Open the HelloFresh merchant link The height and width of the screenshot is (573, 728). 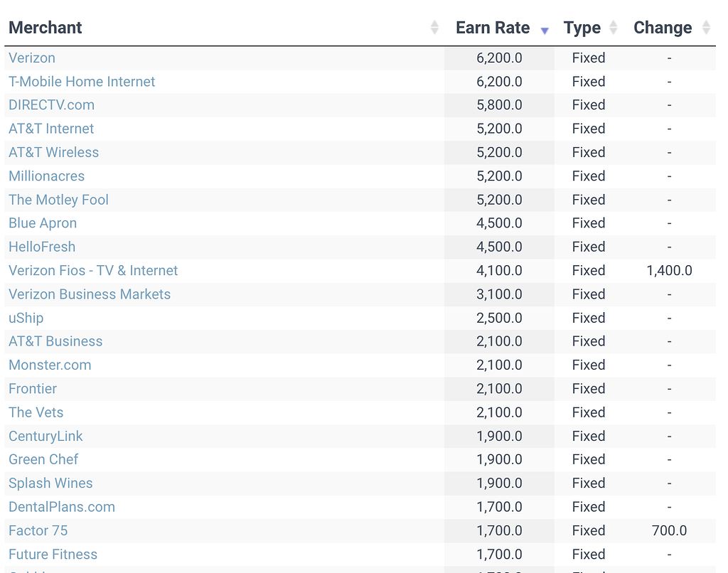[42, 247]
